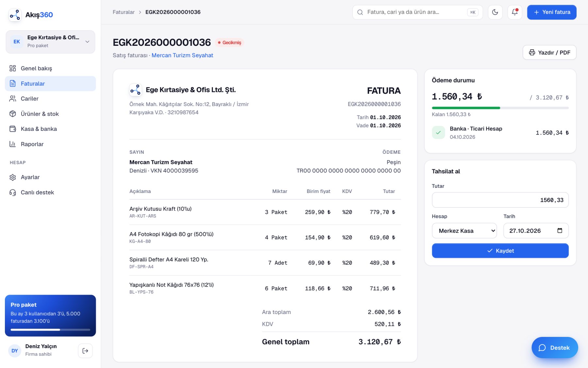
Task: Click the Tarih date field 27.10.2026
Action: [x=536, y=231]
